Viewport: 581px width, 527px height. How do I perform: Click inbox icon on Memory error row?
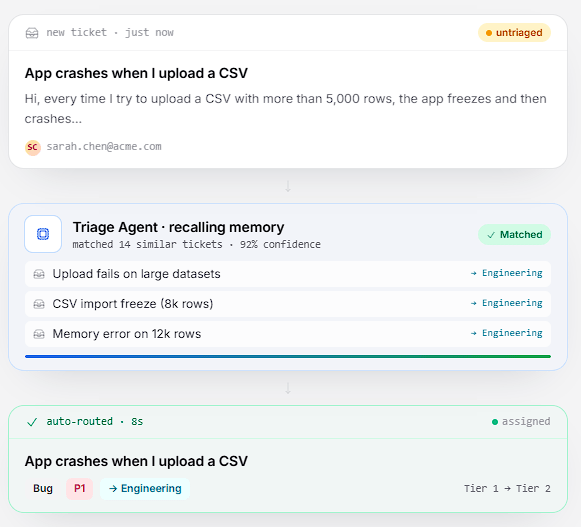[39, 334]
